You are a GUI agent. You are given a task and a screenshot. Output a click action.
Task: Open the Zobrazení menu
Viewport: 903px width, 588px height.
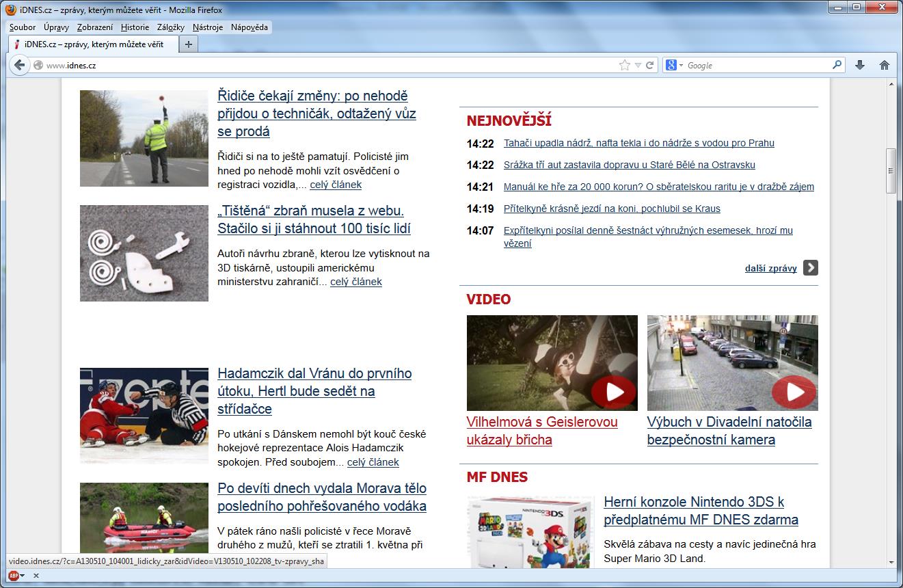pyautogui.click(x=95, y=27)
